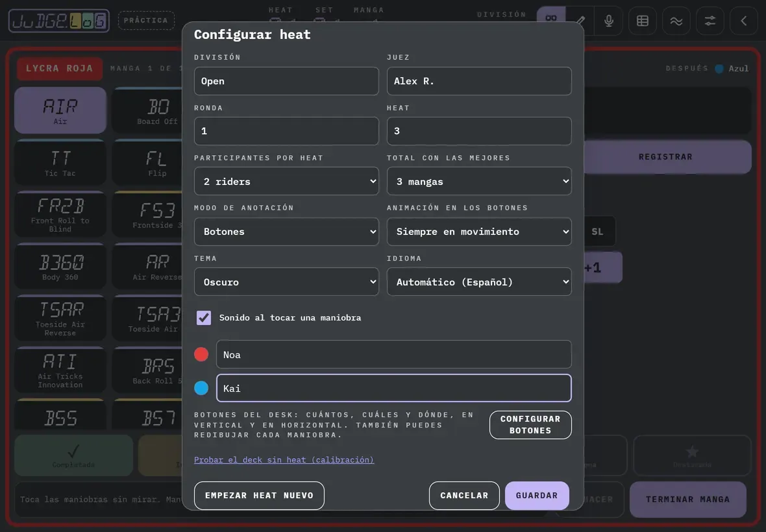The image size is (766, 532).
Task: Click the rider name field 'Kai'
Action: pos(394,388)
